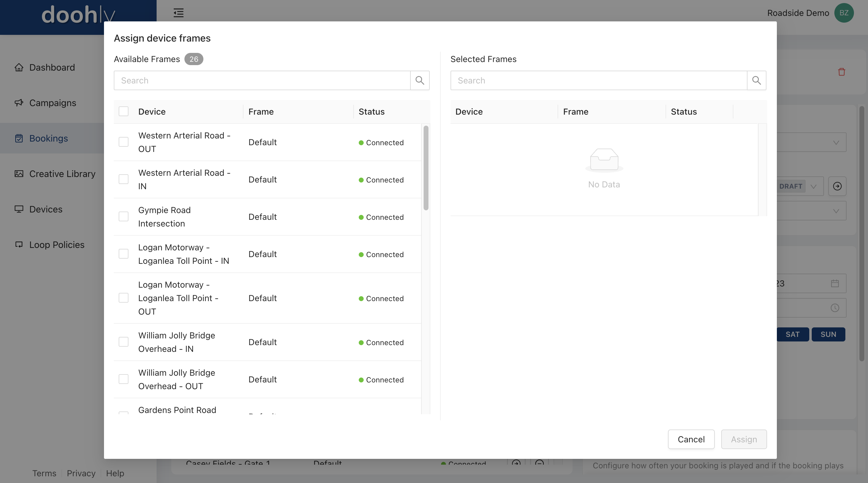Open the Privacy link in footer

pyautogui.click(x=81, y=473)
